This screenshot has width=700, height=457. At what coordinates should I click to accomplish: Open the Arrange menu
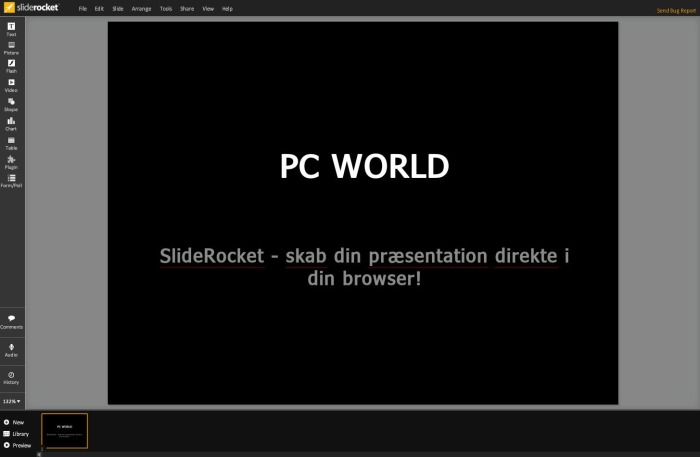[142, 8]
